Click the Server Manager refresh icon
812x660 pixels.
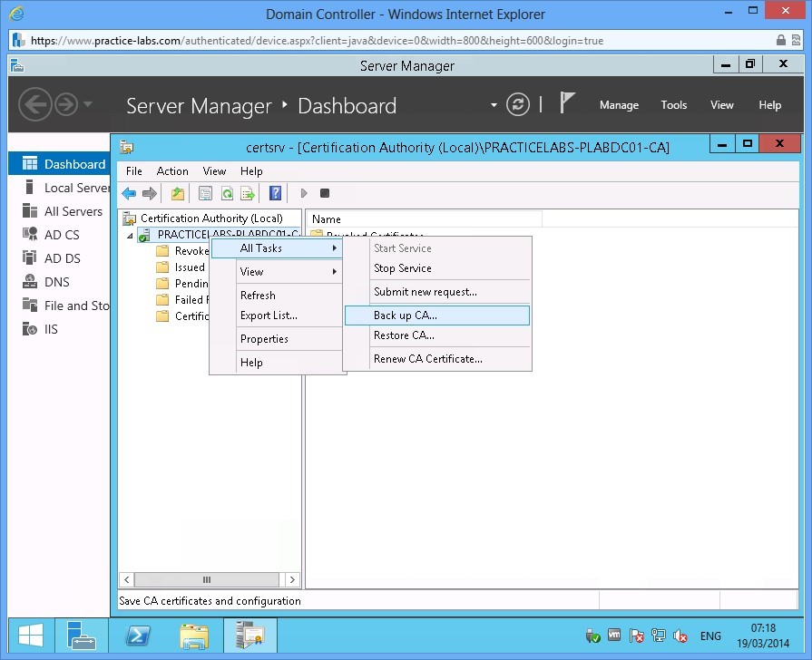(517, 104)
